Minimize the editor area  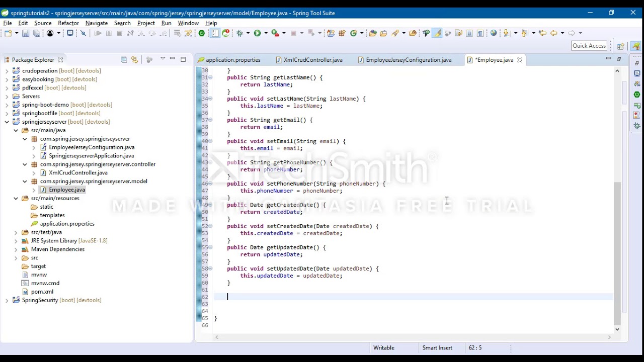click(608, 59)
